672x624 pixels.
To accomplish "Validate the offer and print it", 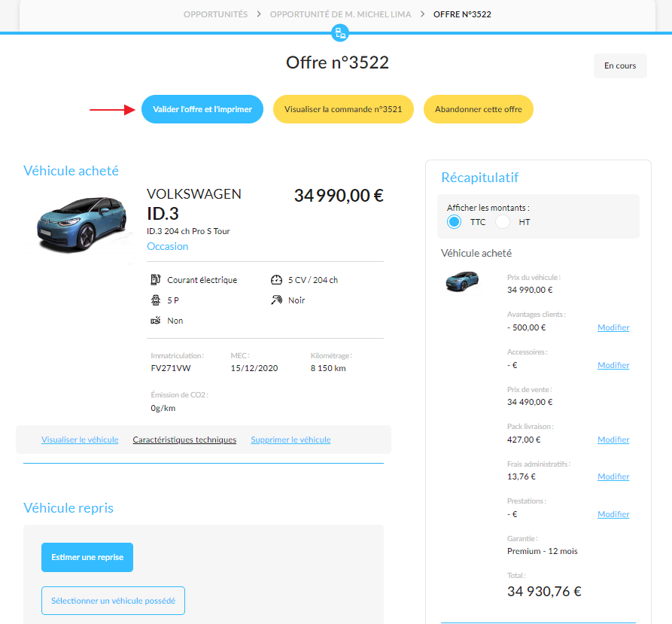I will click(x=202, y=109).
